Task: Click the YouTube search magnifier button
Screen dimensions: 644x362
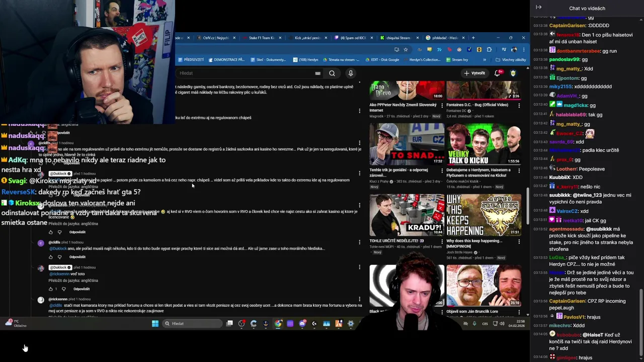Action: tap(332, 73)
